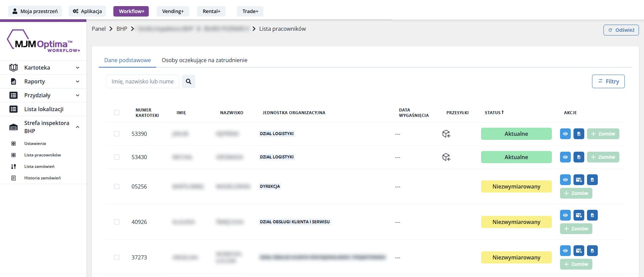Focus the name or number search field
Screen dimensions: 644x277
point(142,81)
